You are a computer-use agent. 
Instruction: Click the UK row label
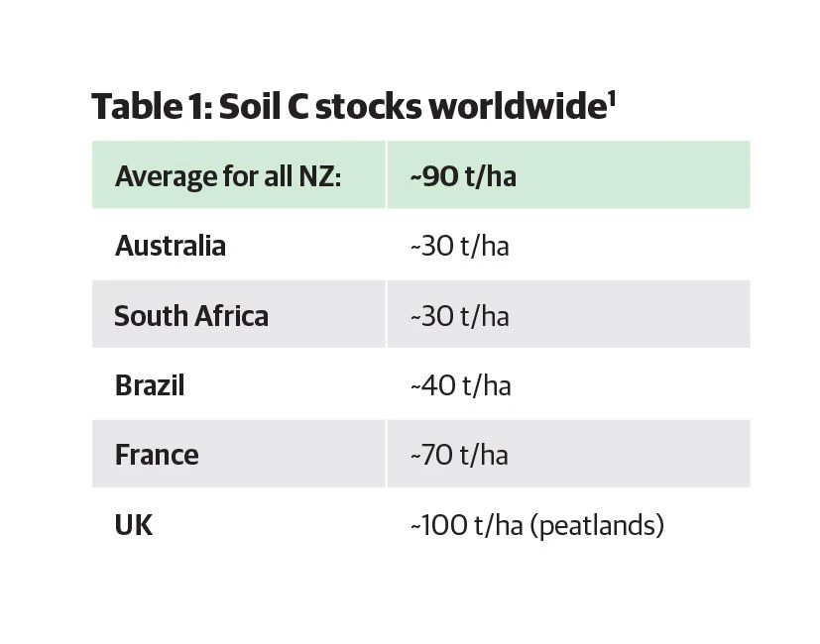pos(134,524)
